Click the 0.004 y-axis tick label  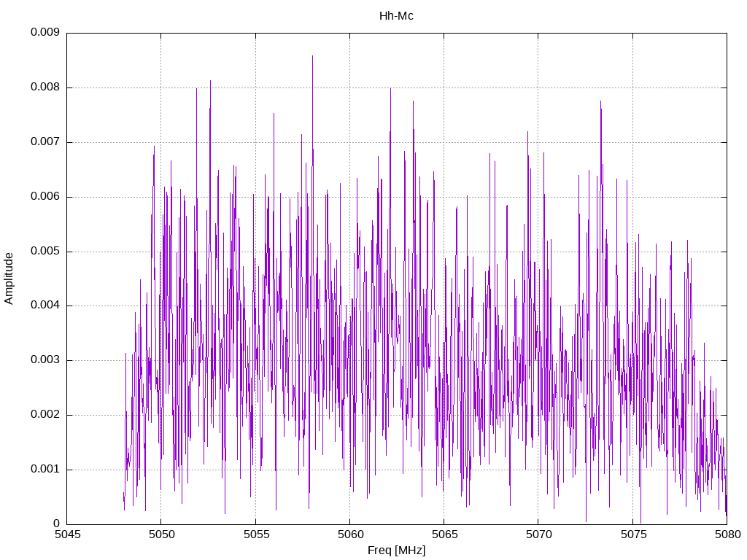(45, 306)
